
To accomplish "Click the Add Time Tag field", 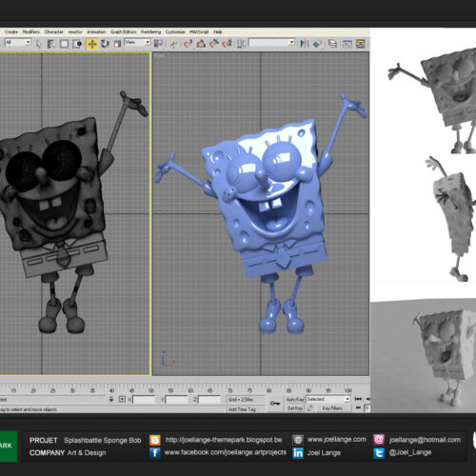I will pos(246,409).
